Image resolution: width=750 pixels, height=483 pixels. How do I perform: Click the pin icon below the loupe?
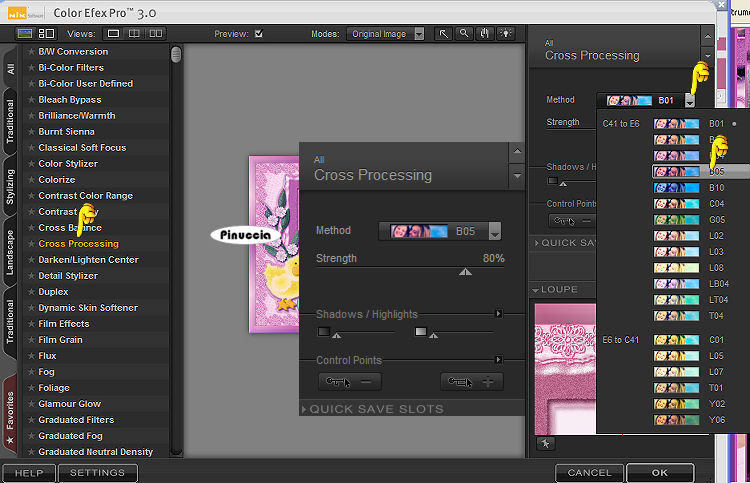point(545,443)
